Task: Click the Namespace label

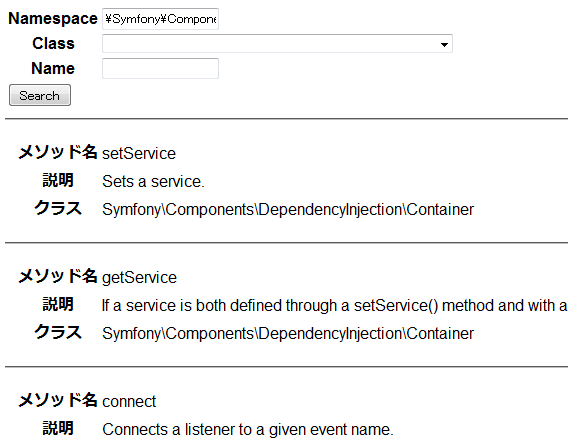Action: point(53,18)
